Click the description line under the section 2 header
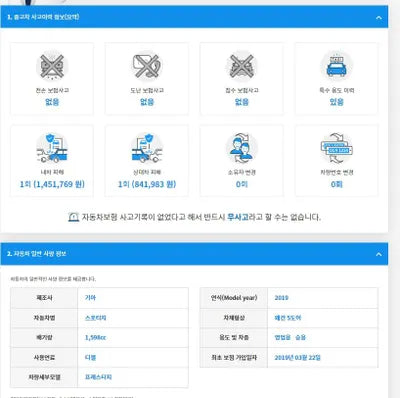 pos(53,279)
